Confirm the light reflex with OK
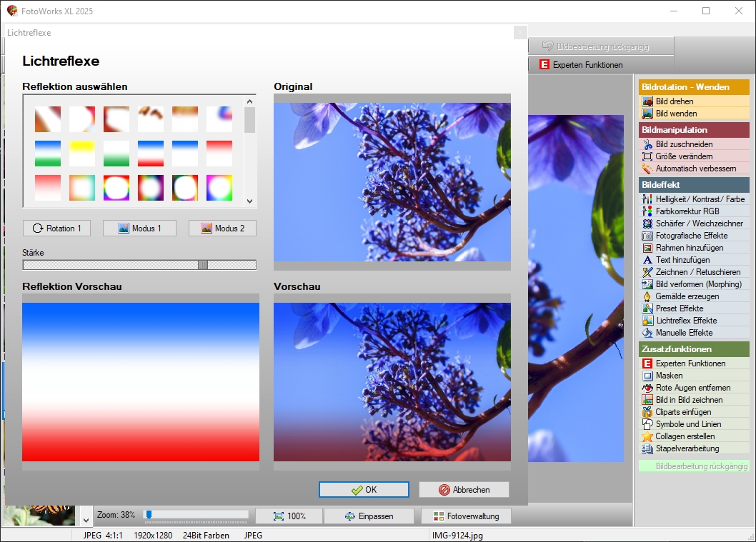This screenshot has width=756, height=542. click(364, 490)
